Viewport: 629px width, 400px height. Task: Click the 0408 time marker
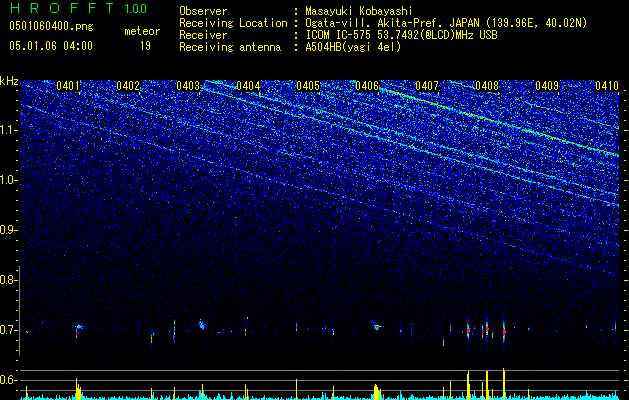[x=487, y=86]
